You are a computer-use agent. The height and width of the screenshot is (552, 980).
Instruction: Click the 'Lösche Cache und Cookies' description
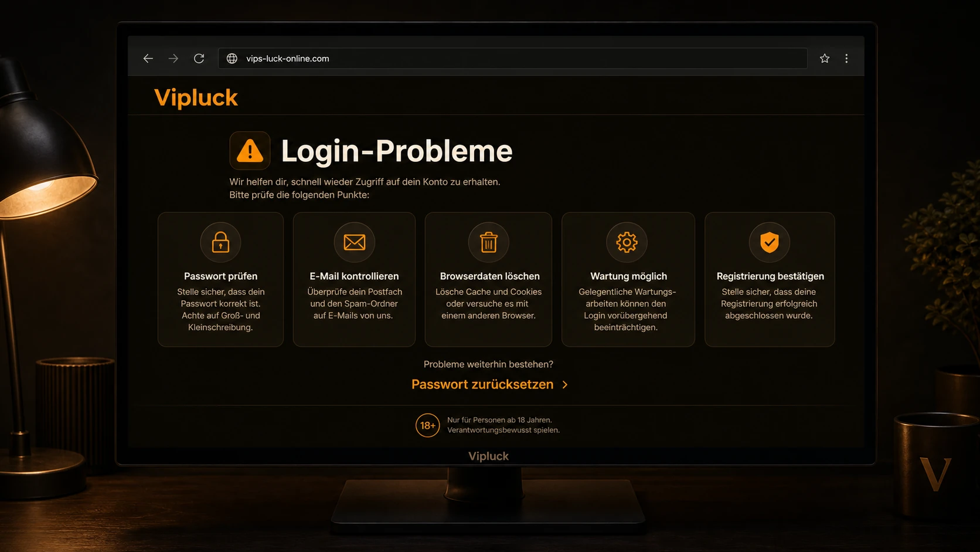pyautogui.click(x=488, y=304)
